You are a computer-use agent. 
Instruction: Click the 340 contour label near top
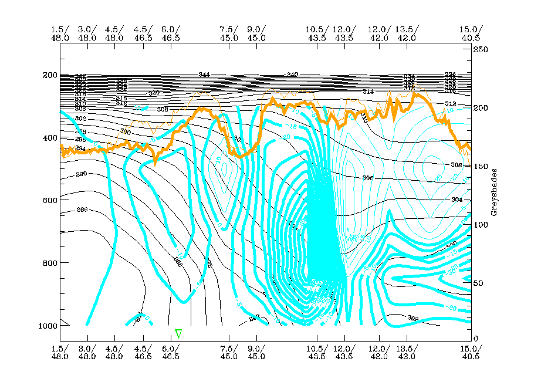click(x=292, y=75)
